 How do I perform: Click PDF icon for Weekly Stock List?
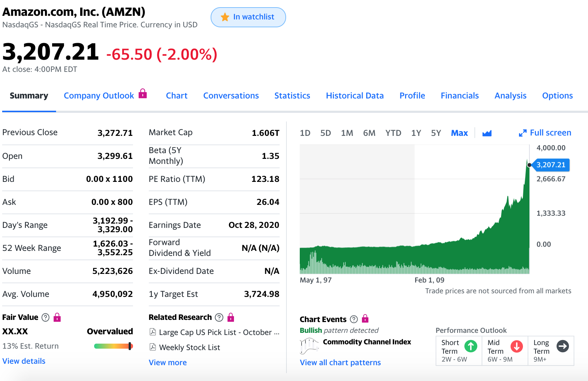pos(153,347)
